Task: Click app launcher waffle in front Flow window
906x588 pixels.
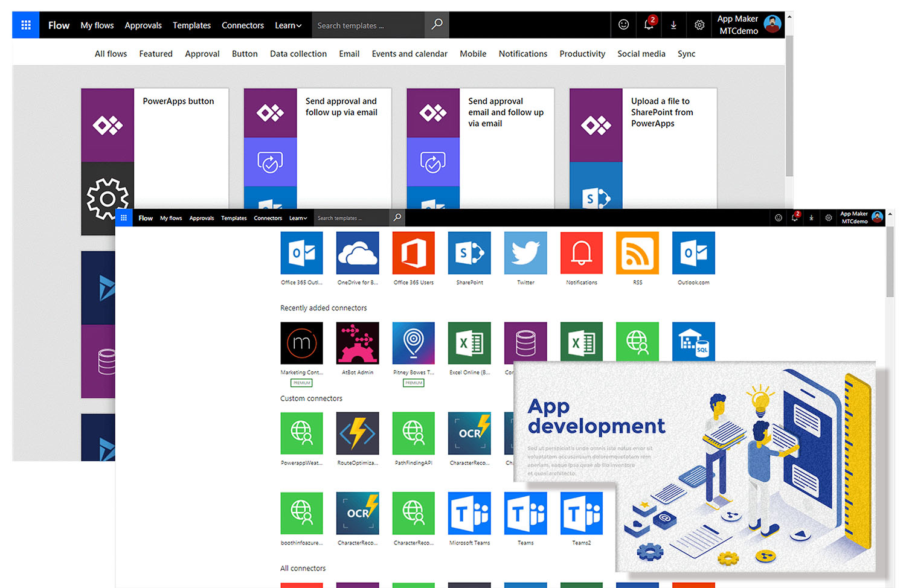Action: point(124,218)
